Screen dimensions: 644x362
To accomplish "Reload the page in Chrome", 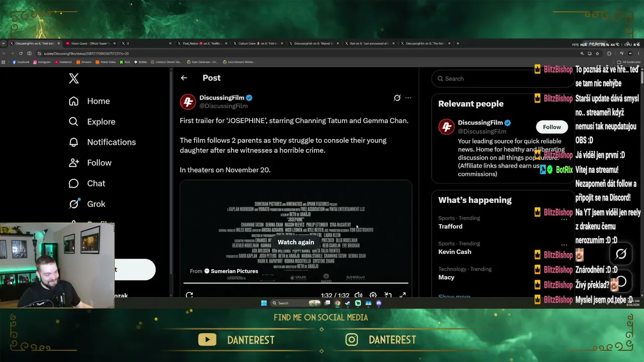I will [x=21, y=53].
